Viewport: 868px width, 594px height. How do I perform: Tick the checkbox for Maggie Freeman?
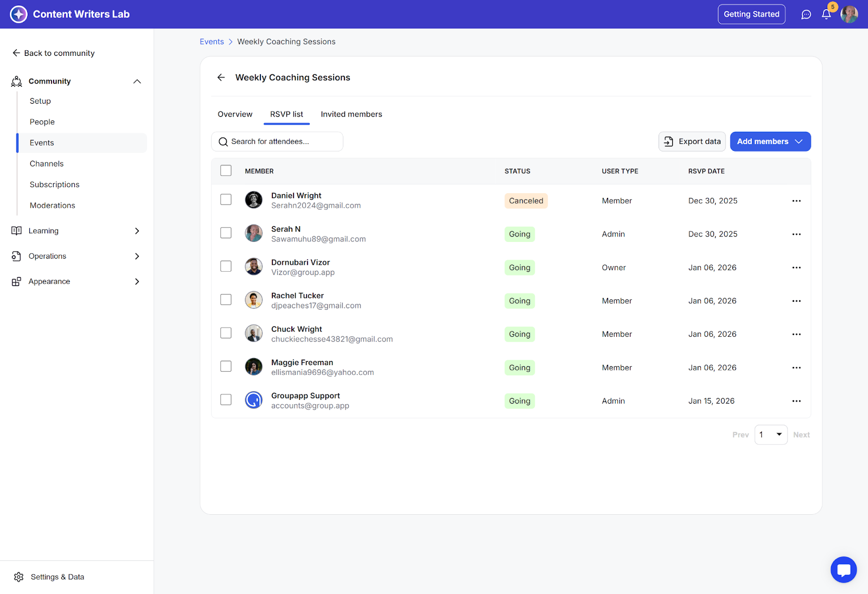click(226, 367)
